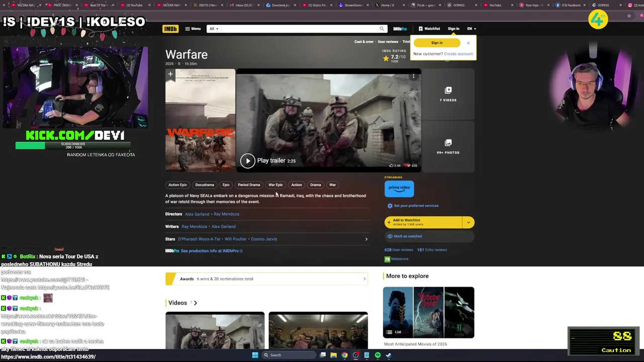
Task: Select the Drama genre chip
Action: [x=315, y=185]
